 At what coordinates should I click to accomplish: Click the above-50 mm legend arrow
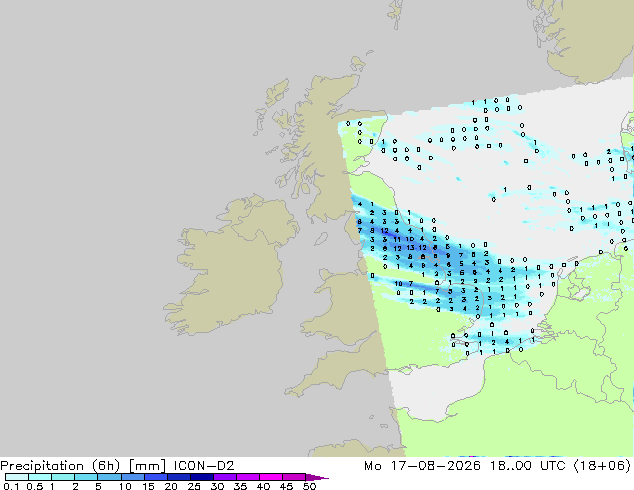click(317, 477)
